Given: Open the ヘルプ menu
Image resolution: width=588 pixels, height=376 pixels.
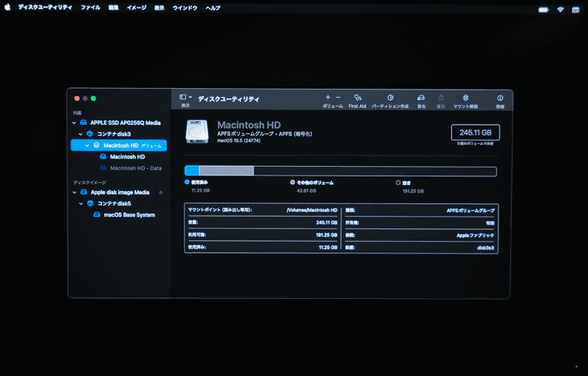Looking at the screenshot, I should 213,7.
